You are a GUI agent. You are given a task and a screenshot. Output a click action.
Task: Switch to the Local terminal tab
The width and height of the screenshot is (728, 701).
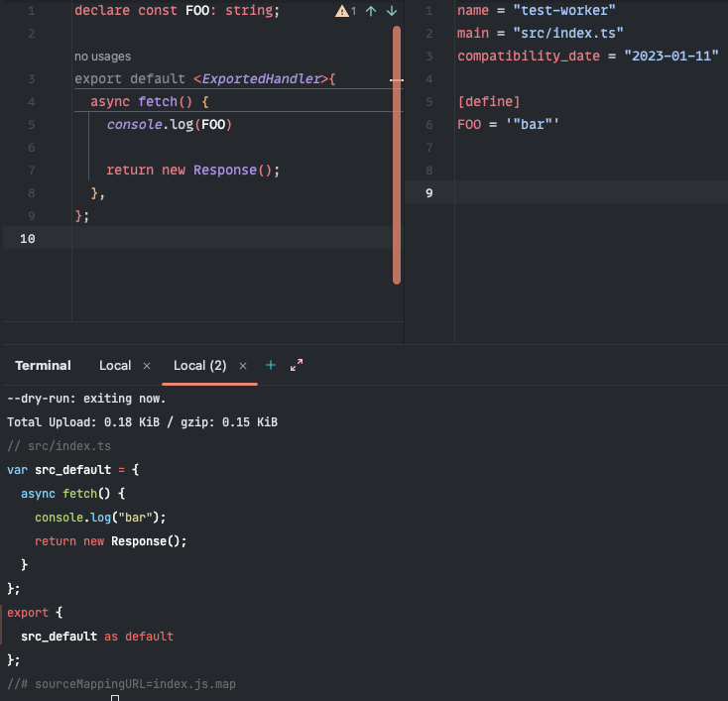pos(115,365)
